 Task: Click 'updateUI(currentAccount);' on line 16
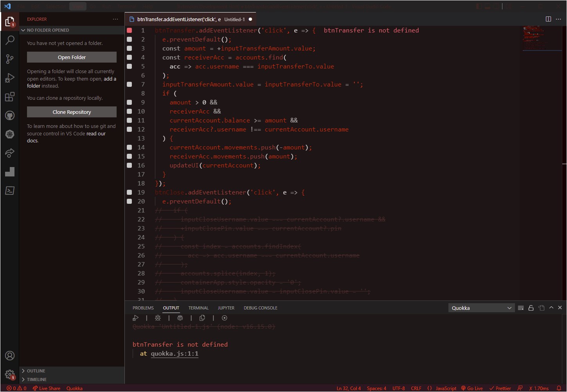click(215, 165)
